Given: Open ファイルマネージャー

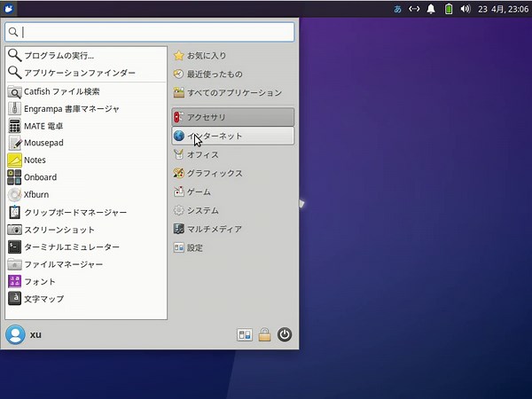Looking at the screenshot, I should (86, 264).
